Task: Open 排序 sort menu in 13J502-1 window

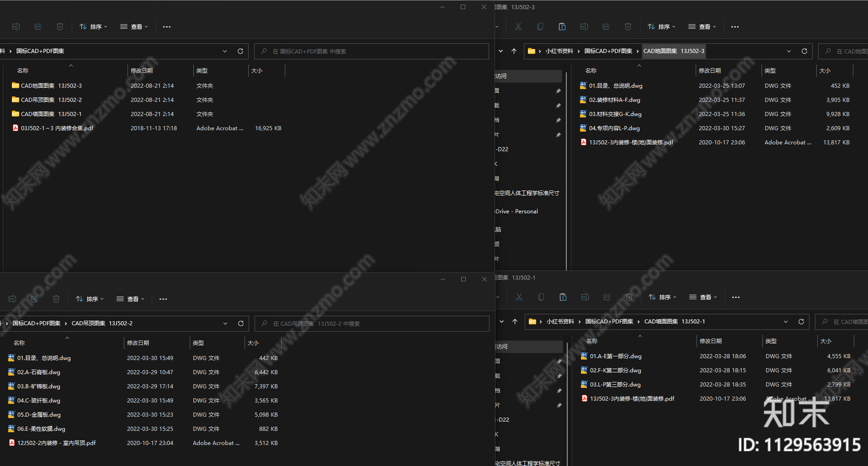Action: (662, 297)
